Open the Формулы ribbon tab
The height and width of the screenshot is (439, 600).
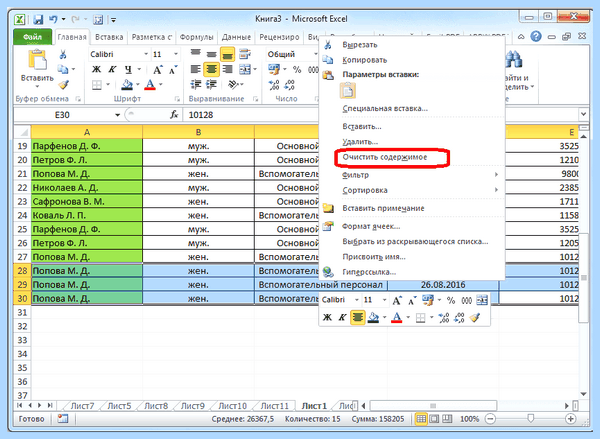click(196, 37)
